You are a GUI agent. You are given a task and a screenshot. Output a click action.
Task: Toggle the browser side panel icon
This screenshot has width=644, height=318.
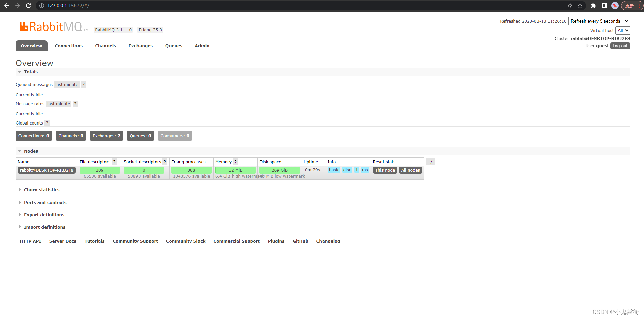pos(604,6)
